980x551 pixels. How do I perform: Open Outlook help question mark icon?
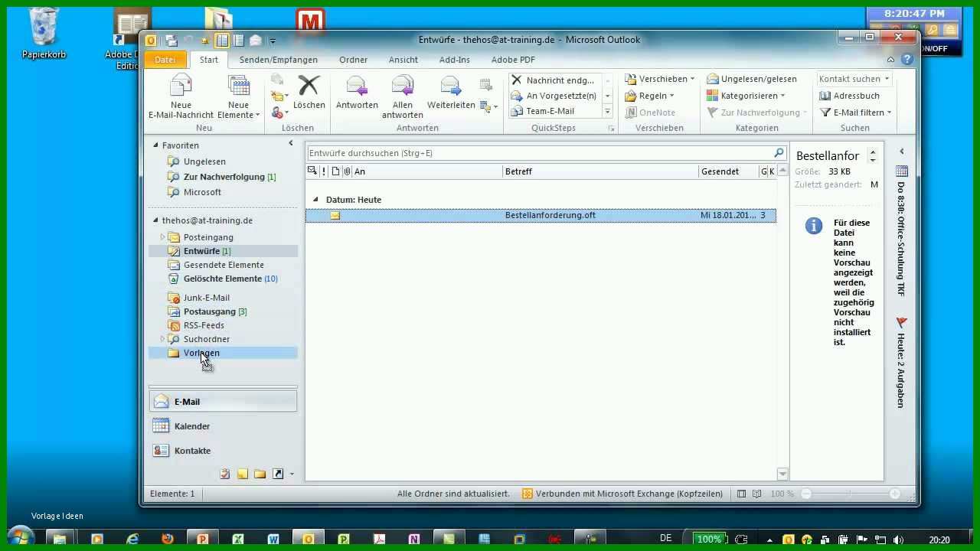[907, 60]
